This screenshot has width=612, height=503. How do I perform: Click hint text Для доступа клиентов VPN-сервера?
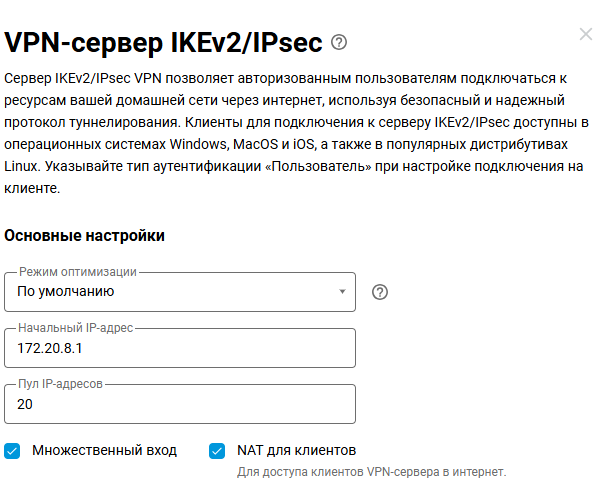[x=372, y=472]
